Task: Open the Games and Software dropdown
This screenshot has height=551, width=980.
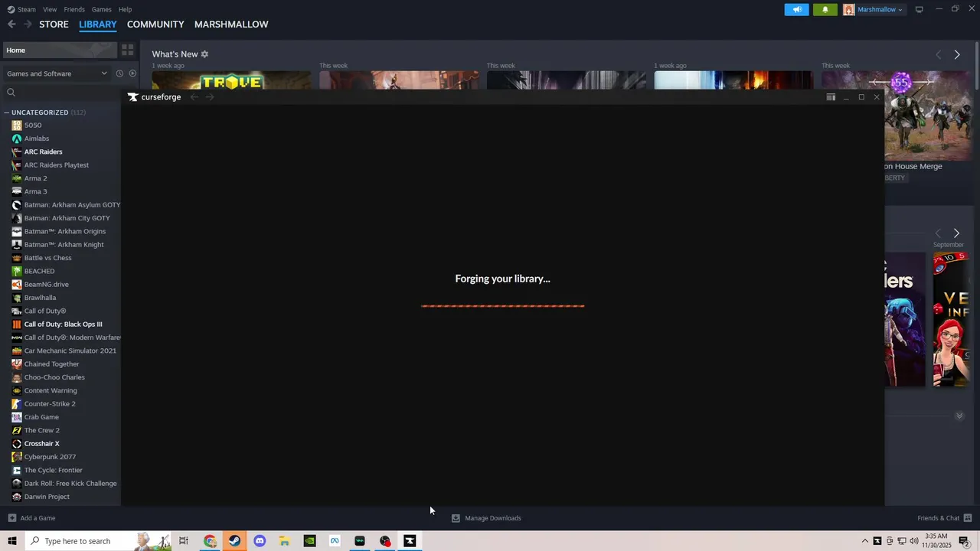Action: (57, 73)
